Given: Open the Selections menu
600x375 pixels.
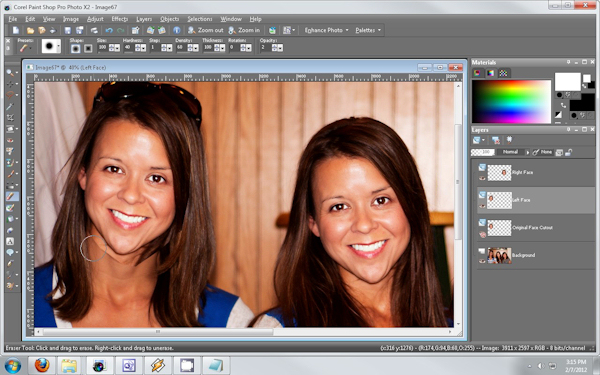Looking at the screenshot, I should 199,19.
